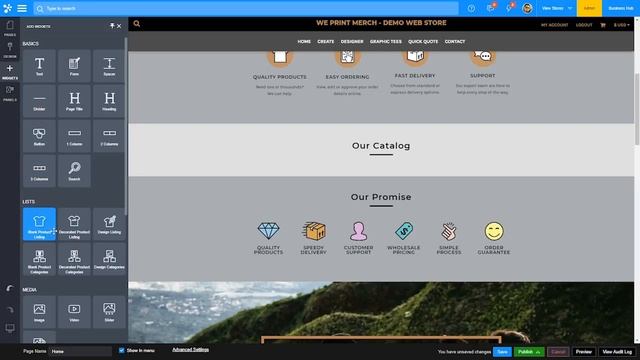Open the hamburger main menu
This screenshot has height=360, width=640.
tap(22, 8)
